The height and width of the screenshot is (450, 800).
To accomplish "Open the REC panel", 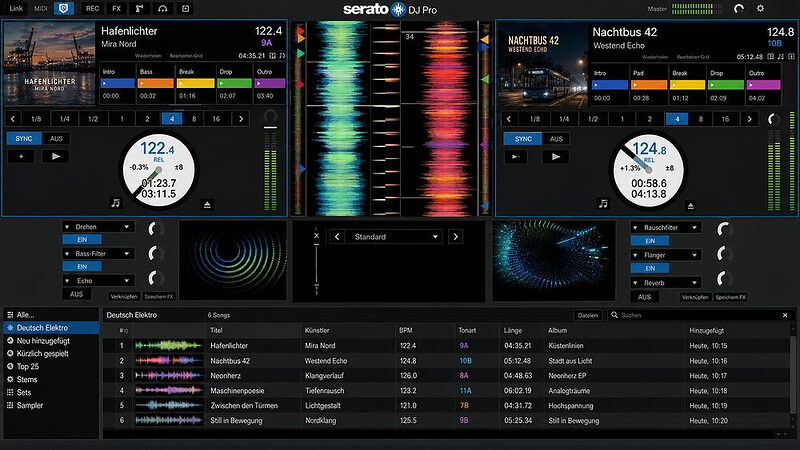I will [x=92, y=8].
